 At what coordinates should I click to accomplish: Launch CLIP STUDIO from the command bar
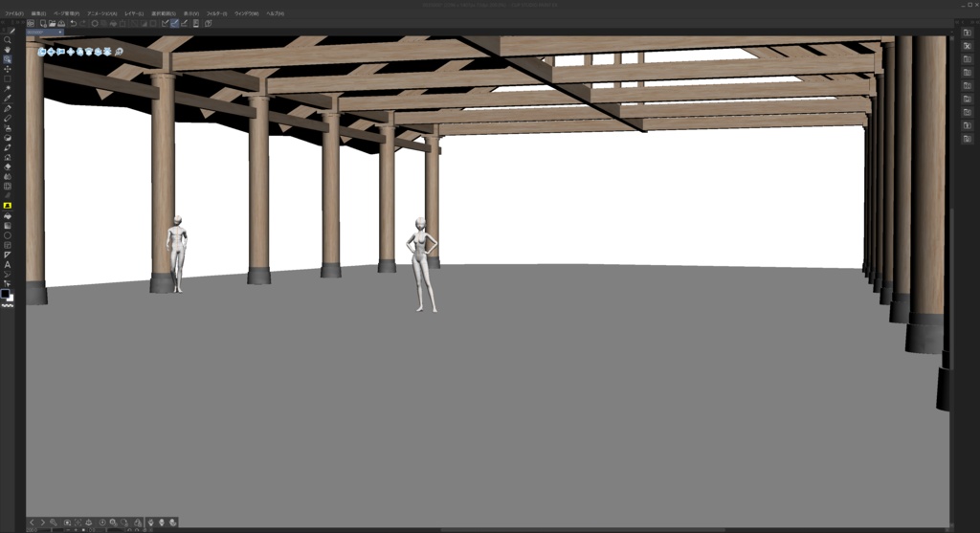tap(31, 24)
